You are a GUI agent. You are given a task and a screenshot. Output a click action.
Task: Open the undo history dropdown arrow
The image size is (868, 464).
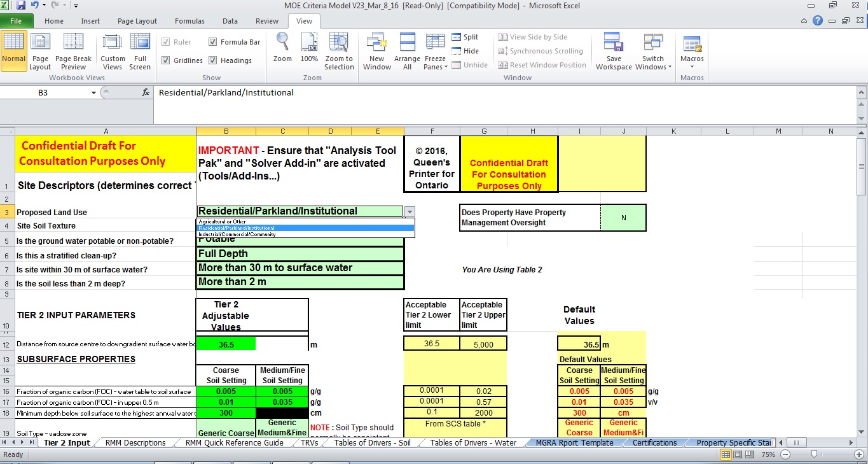click(x=43, y=6)
